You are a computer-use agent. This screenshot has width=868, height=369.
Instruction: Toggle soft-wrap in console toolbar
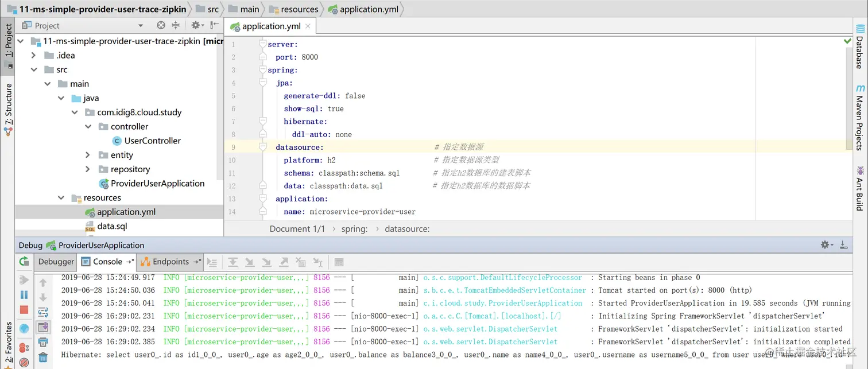pos(43,313)
